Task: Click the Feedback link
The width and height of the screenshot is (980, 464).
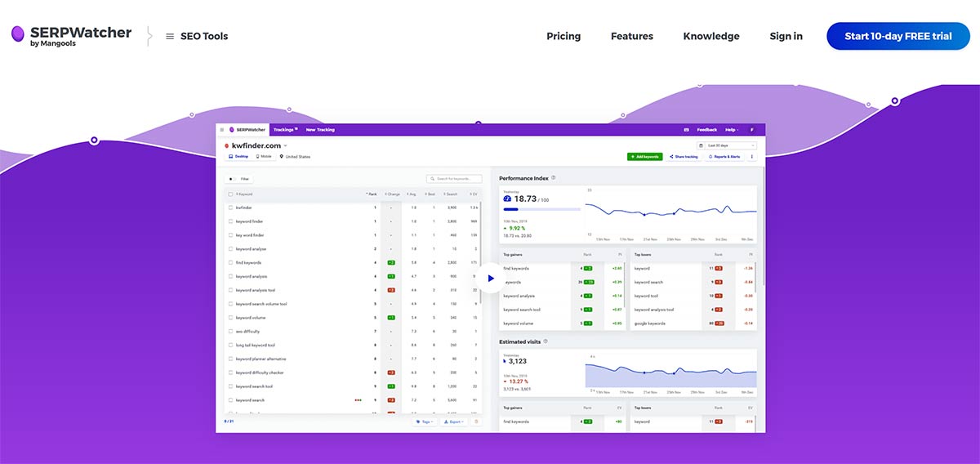Action: point(706,129)
